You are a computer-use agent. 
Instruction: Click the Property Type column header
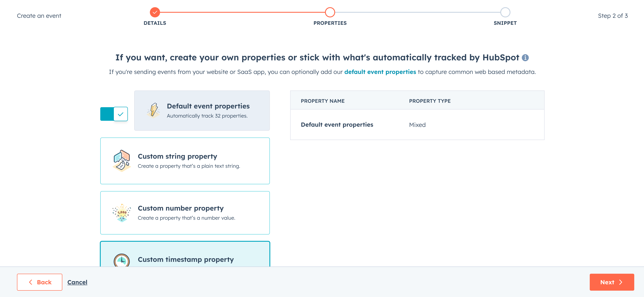click(x=430, y=101)
